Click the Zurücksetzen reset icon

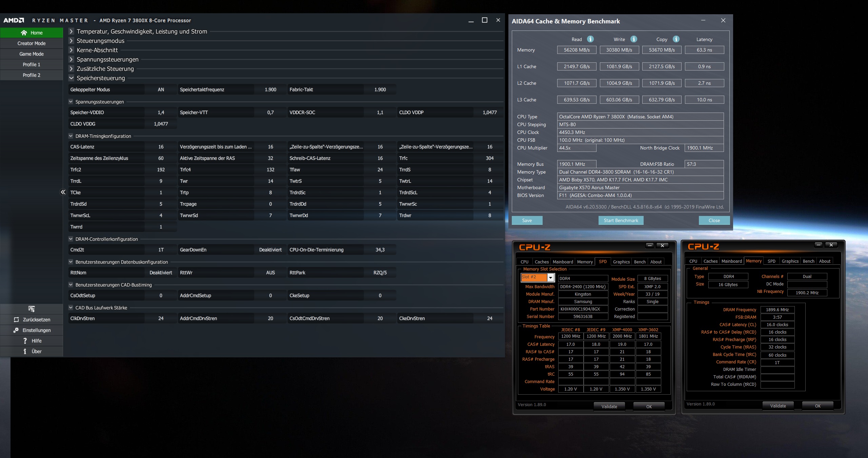(x=16, y=320)
